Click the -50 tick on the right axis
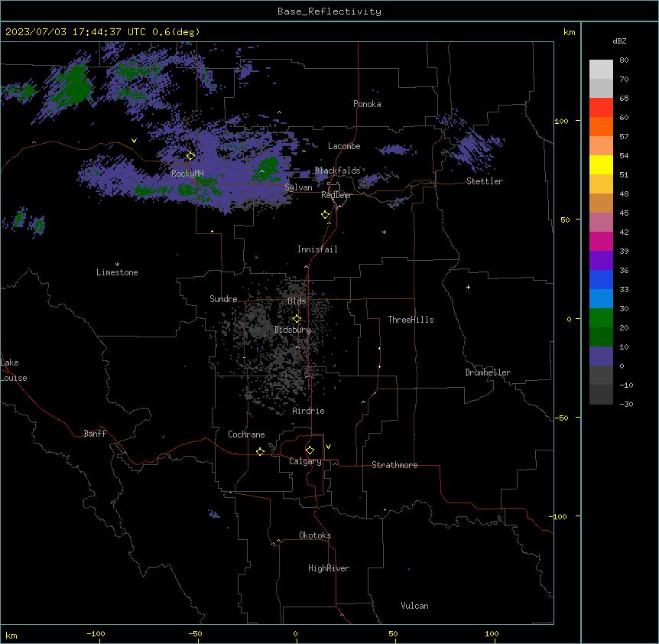Screen dimensions: 659x644 point(561,418)
